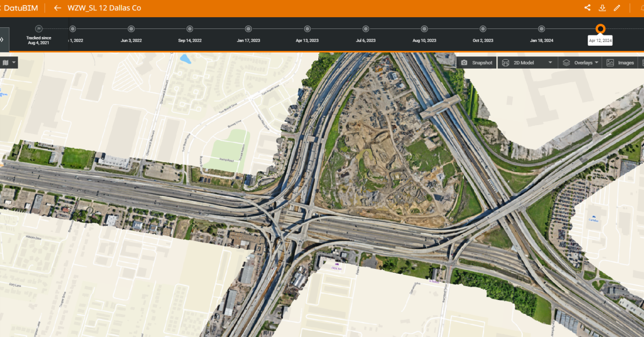Click the back arrow next to the project name
The image size is (644, 337).
[x=57, y=8]
